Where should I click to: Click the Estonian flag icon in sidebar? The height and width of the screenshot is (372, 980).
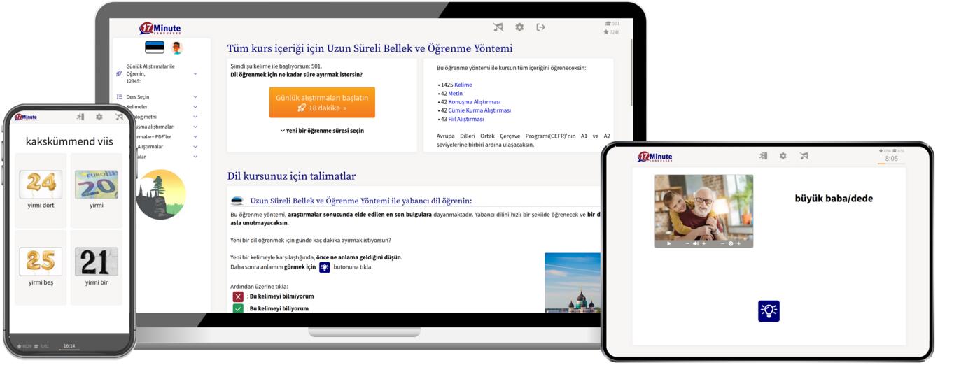155,48
